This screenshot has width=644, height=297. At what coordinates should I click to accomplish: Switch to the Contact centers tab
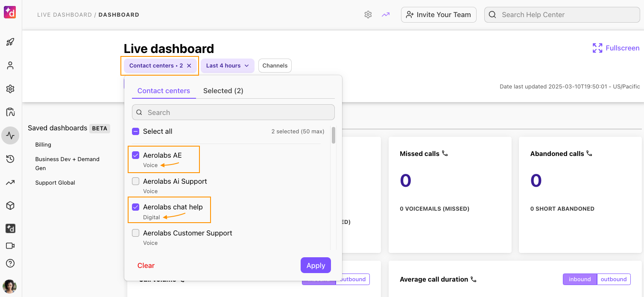pyautogui.click(x=164, y=91)
